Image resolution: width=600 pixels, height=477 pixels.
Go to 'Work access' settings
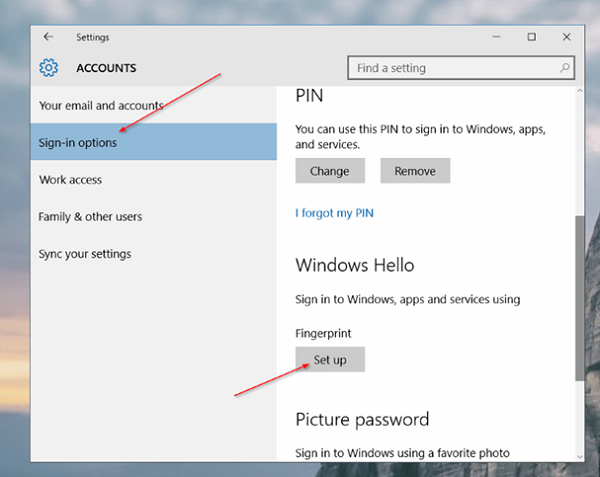[x=70, y=180]
